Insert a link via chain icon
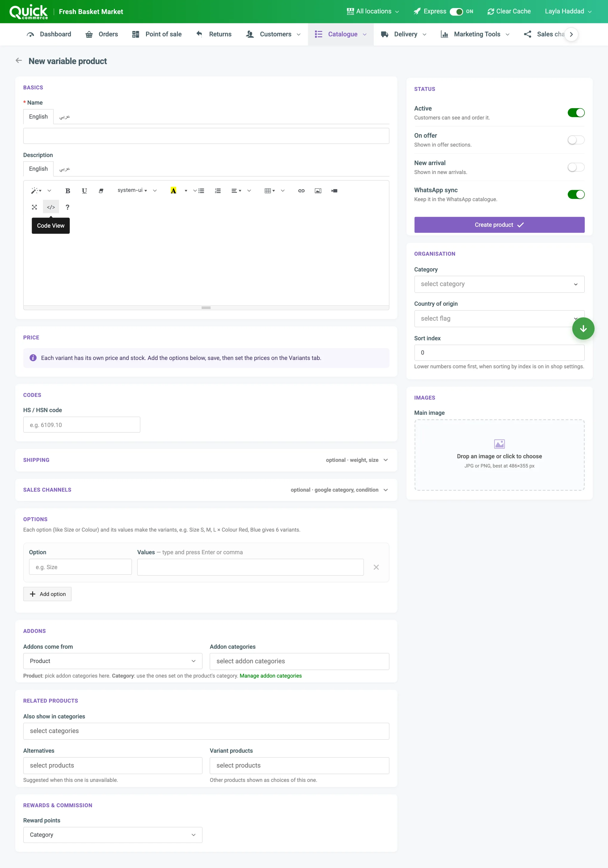 (301, 190)
